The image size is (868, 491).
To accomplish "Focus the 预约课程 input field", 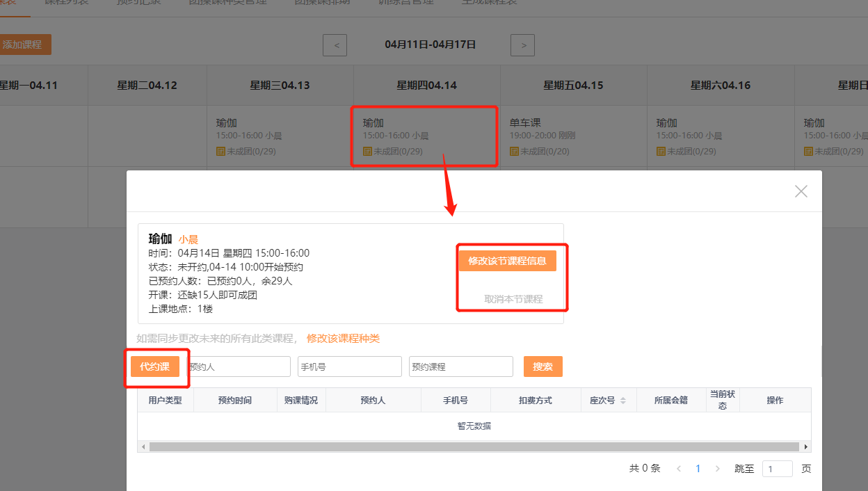I will 460,367.
